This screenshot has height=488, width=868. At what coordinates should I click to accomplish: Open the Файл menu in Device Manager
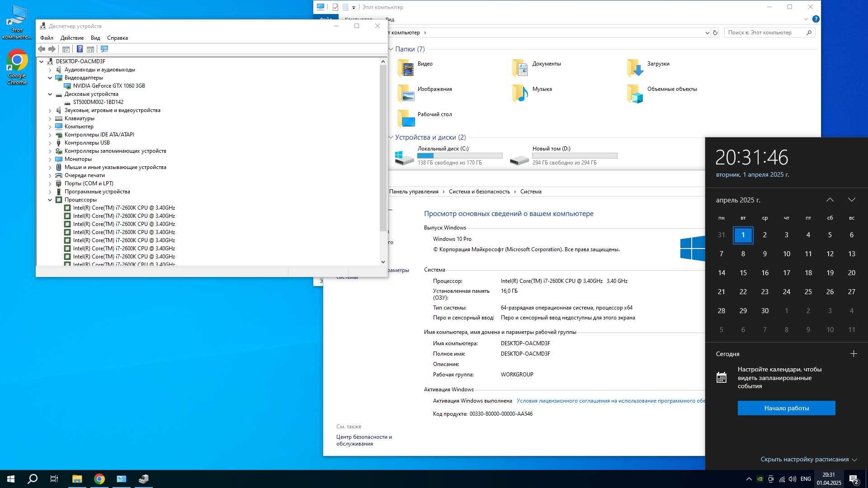(x=47, y=38)
